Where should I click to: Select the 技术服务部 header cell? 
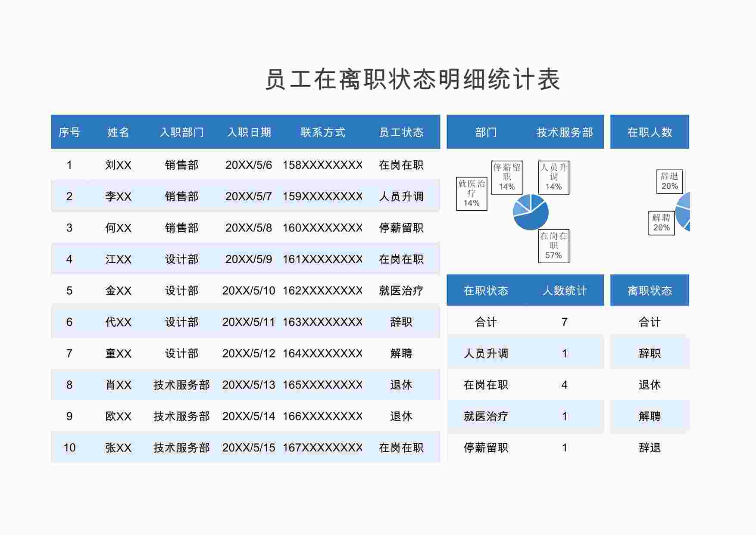point(565,132)
